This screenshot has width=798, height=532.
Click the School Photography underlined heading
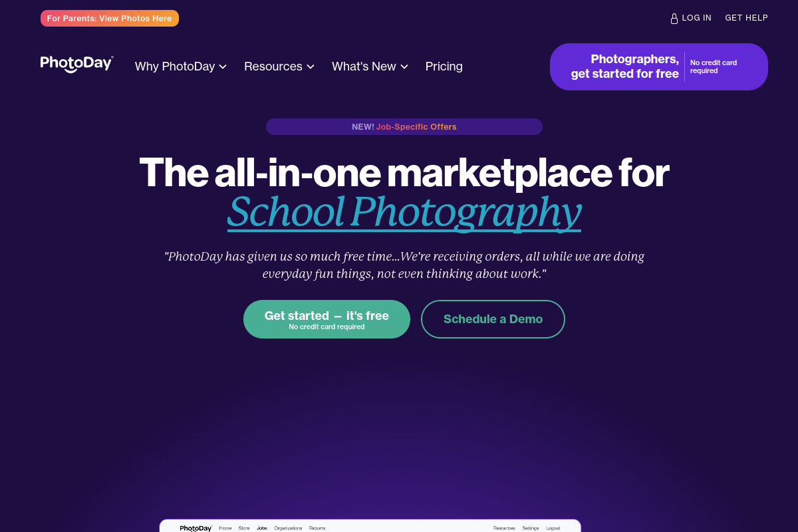coord(404,211)
